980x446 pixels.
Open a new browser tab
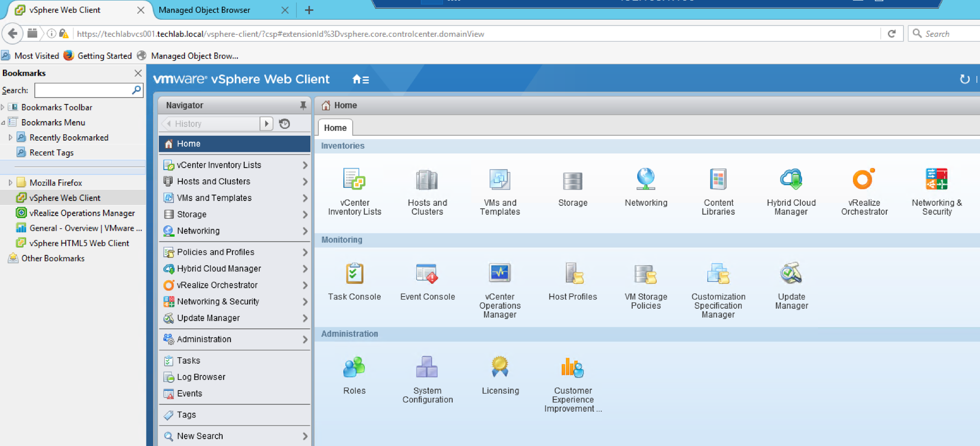(309, 10)
